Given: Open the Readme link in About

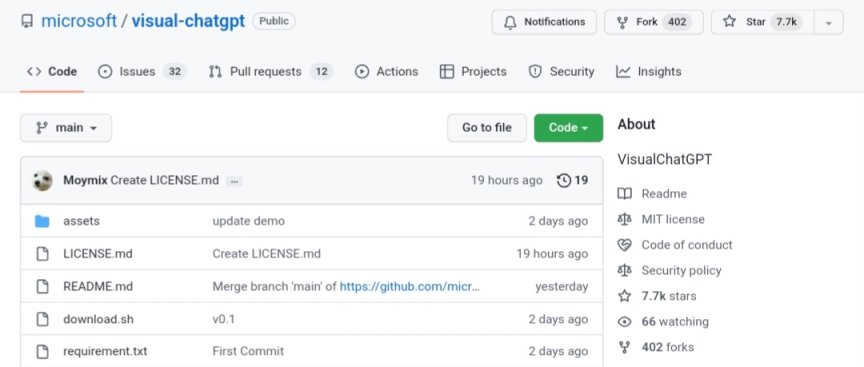Looking at the screenshot, I should [x=664, y=194].
